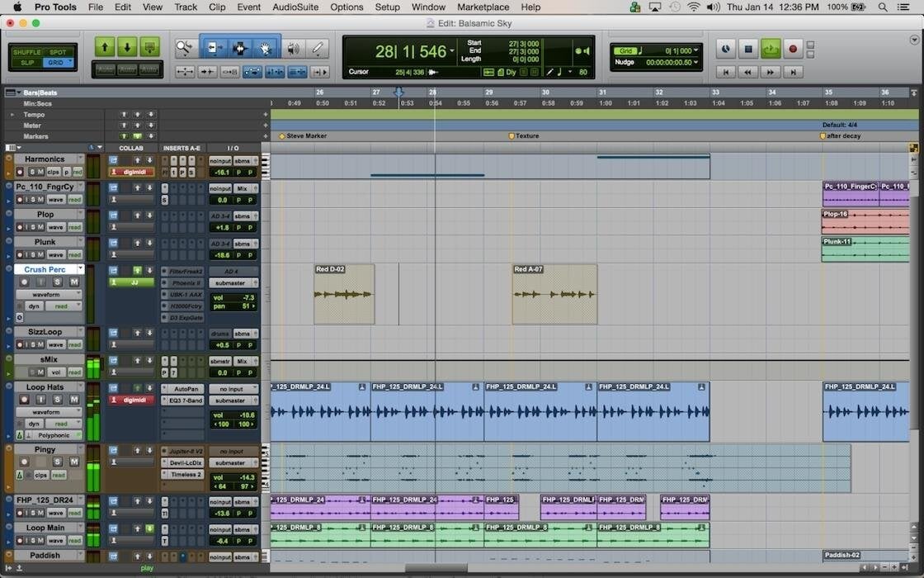Click the Record button in the transport
The image size is (924, 578).
(x=793, y=49)
